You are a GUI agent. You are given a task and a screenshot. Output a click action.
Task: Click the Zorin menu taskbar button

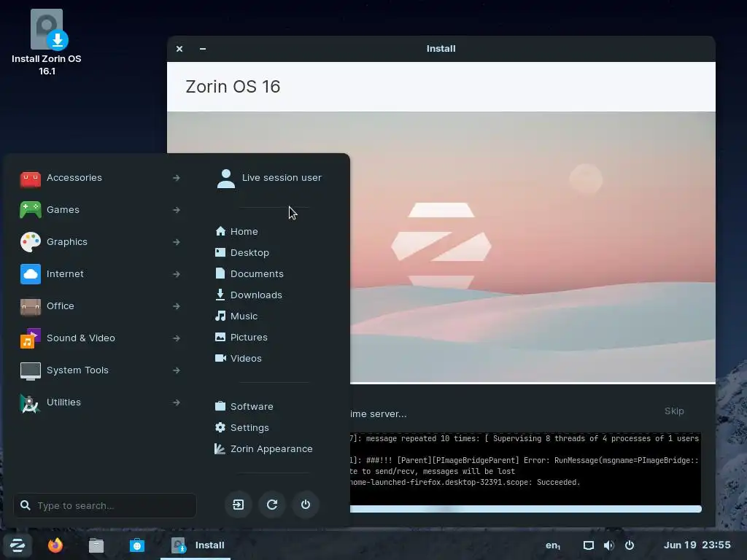click(x=18, y=545)
